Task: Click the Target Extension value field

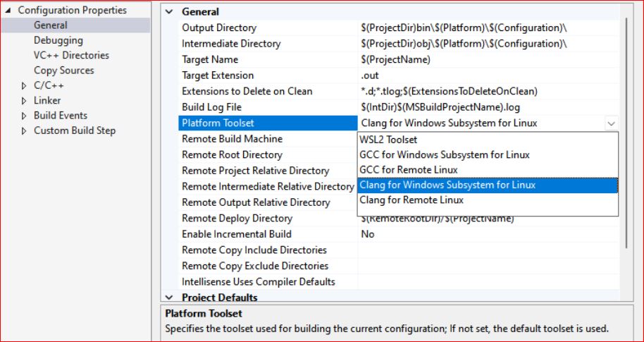Action: click(488, 75)
